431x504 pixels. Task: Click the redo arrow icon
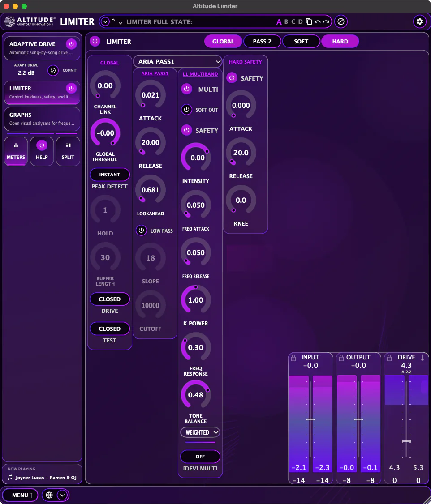(326, 21)
